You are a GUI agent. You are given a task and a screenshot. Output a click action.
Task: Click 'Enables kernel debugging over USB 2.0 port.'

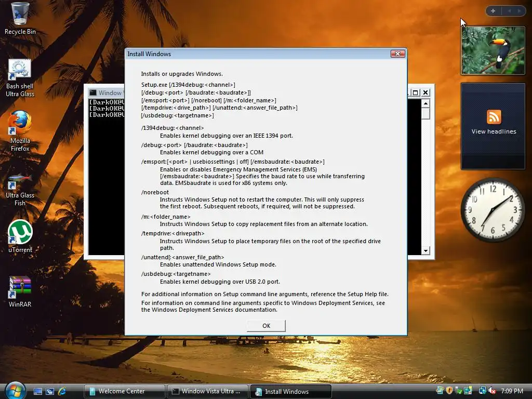pyautogui.click(x=220, y=282)
